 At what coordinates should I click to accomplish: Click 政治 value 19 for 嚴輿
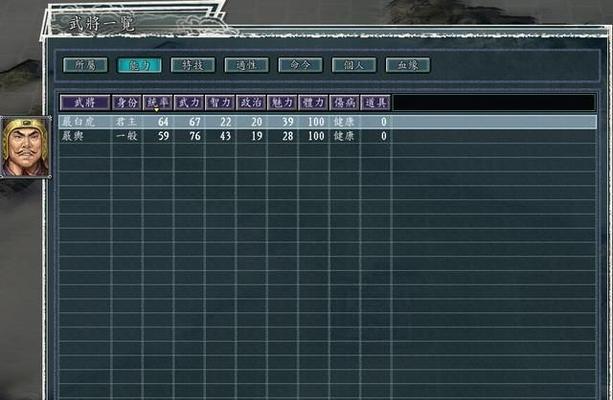(x=257, y=136)
